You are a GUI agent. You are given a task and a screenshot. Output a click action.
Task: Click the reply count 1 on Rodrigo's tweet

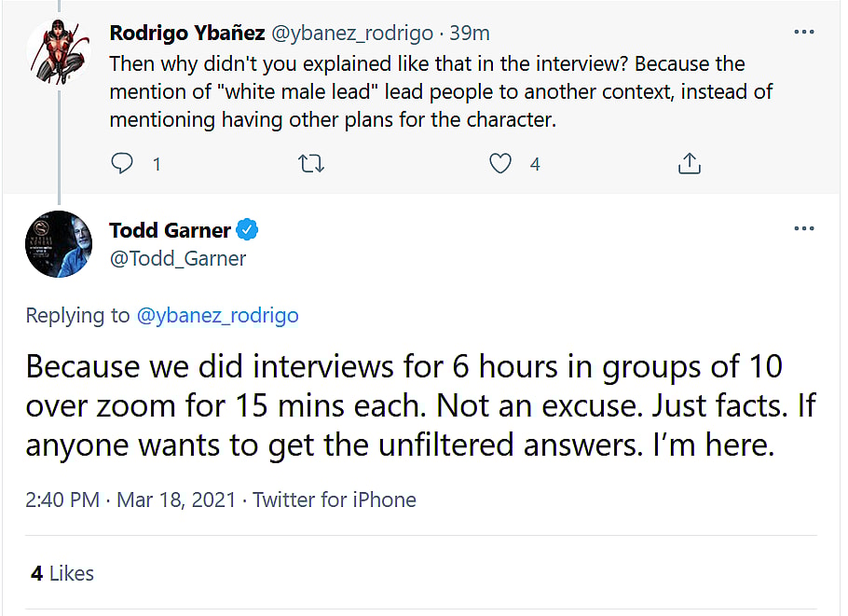click(157, 164)
